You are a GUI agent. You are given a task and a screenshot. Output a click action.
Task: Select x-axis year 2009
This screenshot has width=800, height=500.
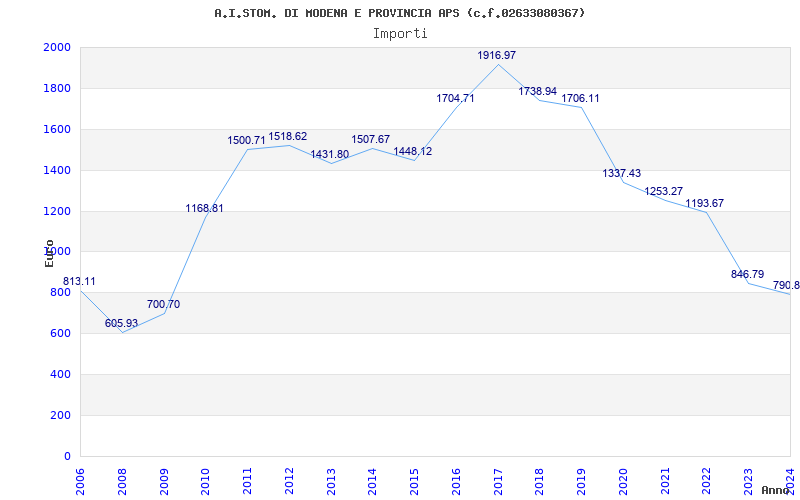164,482
